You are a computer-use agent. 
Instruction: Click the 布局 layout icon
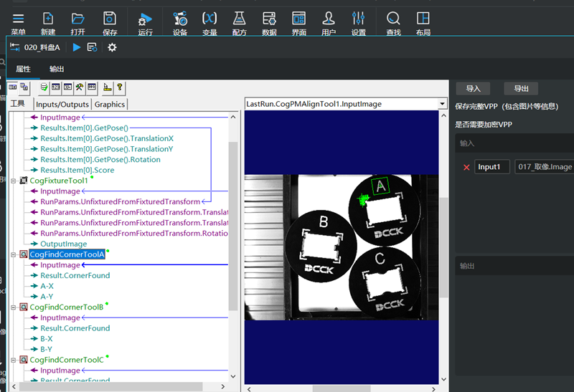423,23
